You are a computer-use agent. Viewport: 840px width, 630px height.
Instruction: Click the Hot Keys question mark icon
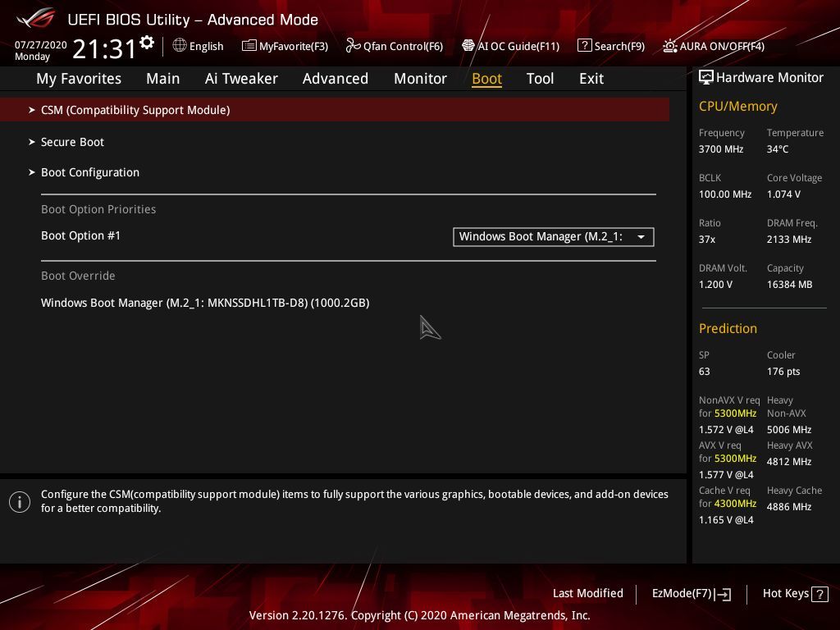(819, 594)
